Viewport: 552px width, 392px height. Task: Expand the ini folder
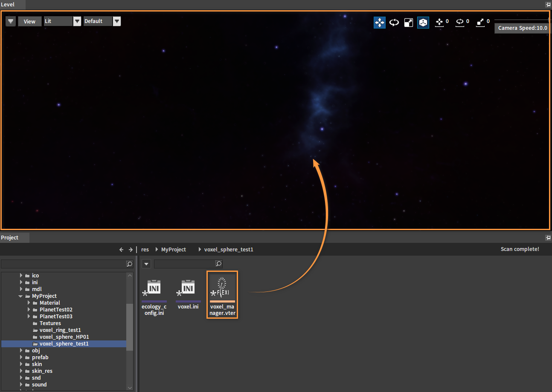[21, 282]
